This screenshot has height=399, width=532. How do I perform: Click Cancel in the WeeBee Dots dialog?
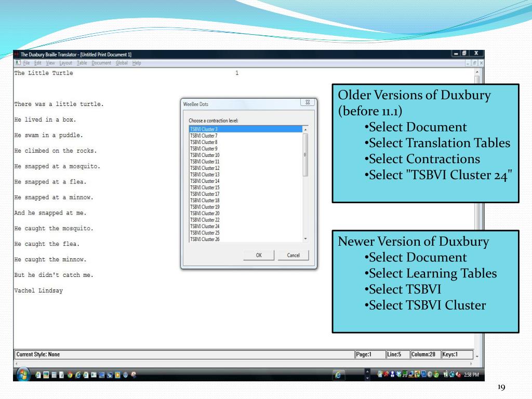point(293,255)
